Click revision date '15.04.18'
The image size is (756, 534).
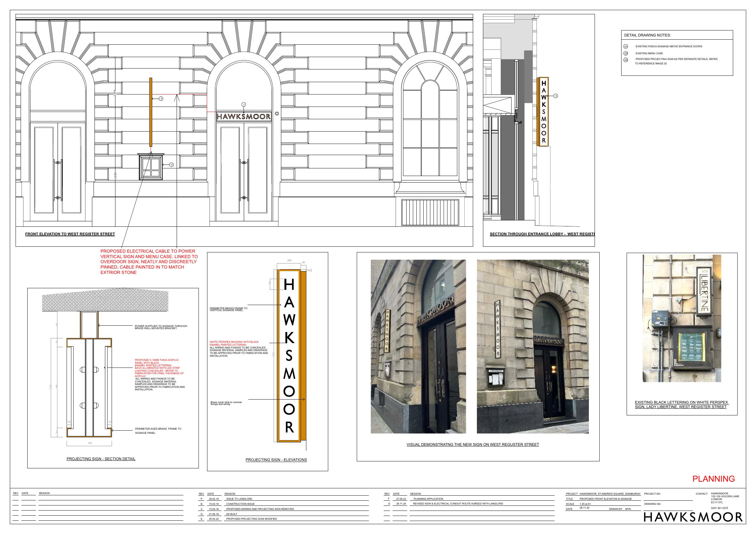tap(214, 509)
